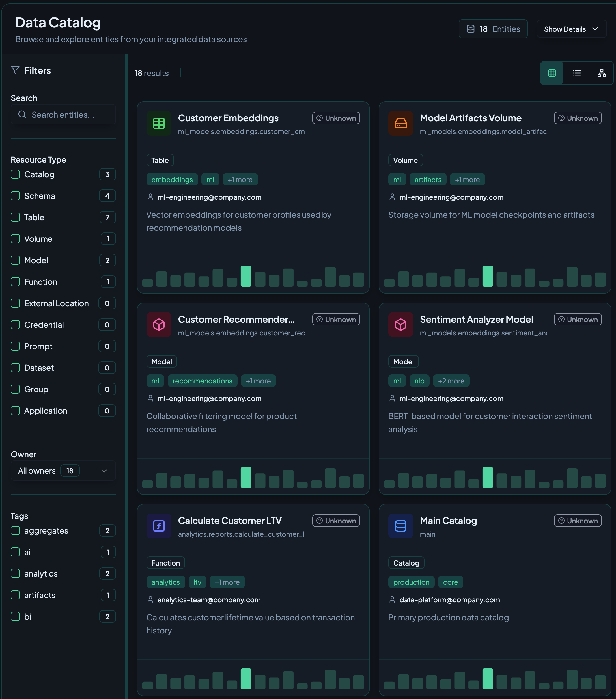
Task: Expand +1 more tags on Customer Embeddings
Action: [x=240, y=180]
